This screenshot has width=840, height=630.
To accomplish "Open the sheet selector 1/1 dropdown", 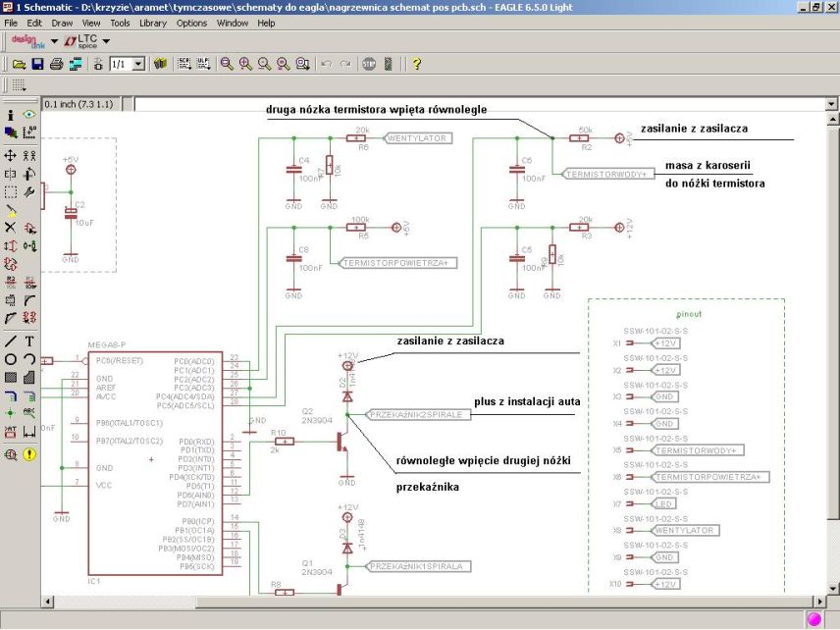I will (x=137, y=64).
